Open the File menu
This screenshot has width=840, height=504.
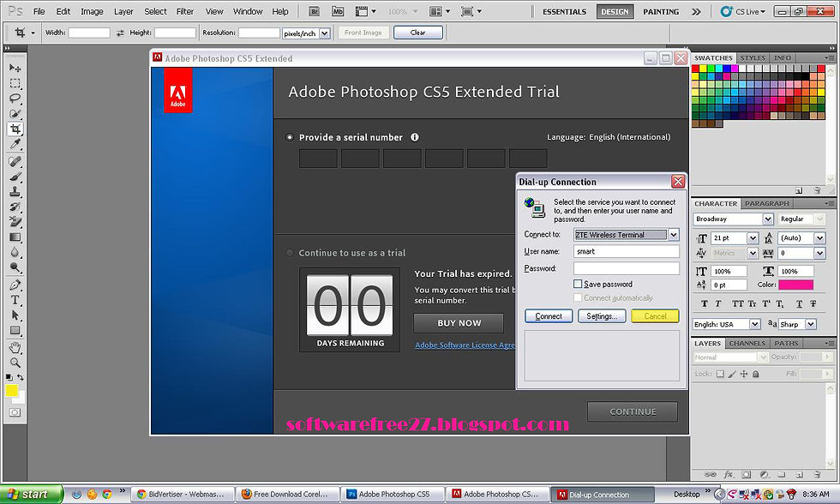click(39, 11)
